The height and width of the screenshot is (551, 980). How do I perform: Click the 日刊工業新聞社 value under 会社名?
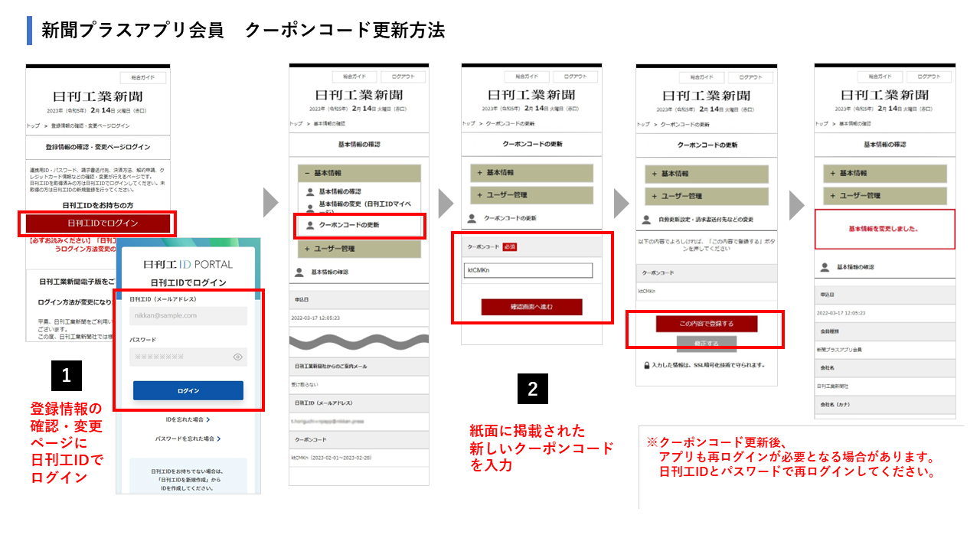833,386
